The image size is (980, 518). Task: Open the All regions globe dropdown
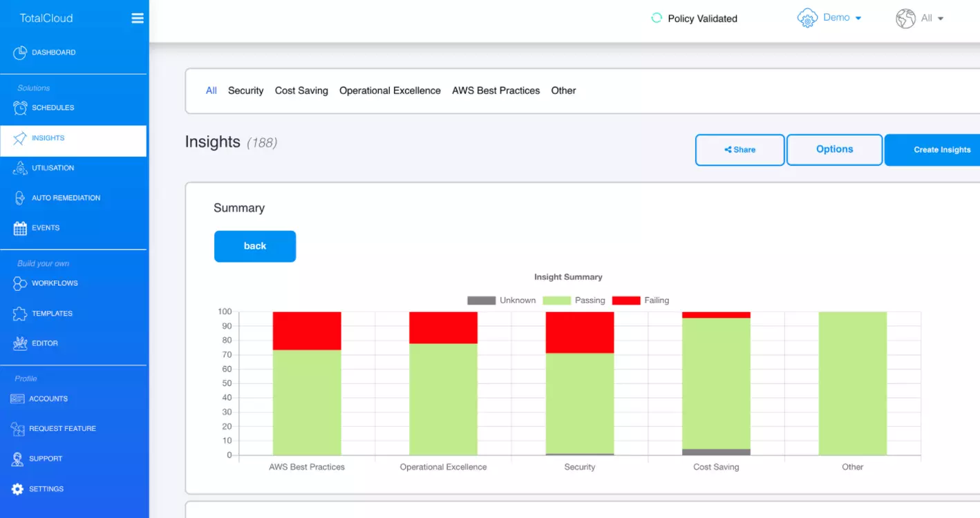[919, 19]
